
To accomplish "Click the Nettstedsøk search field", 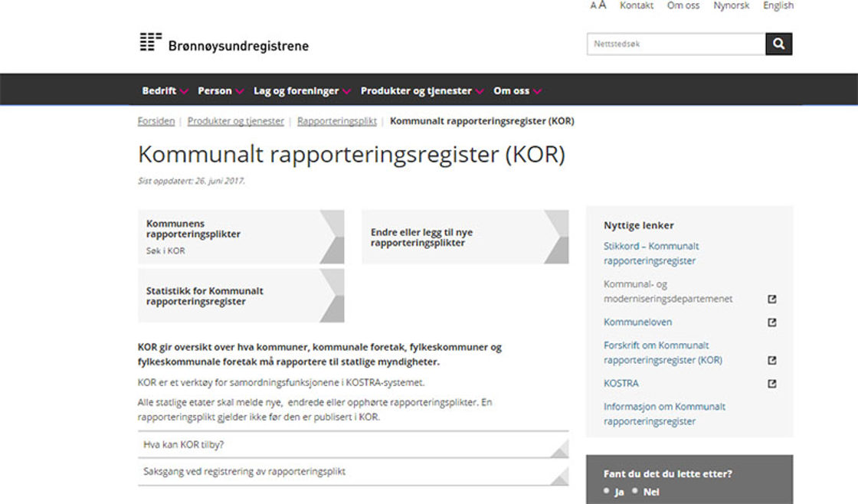I will pyautogui.click(x=676, y=44).
